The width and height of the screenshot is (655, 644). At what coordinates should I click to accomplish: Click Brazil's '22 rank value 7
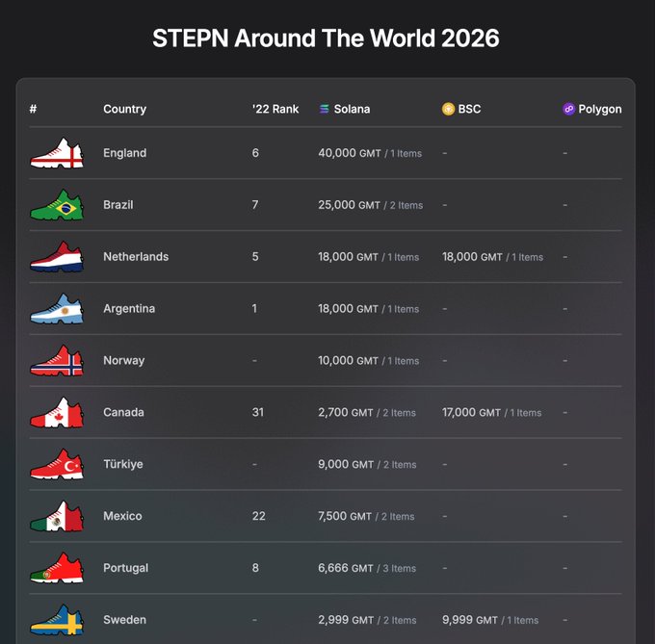(x=255, y=204)
